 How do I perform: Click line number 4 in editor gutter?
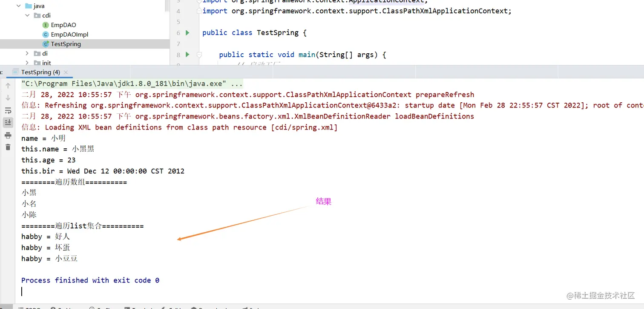(178, 11)
